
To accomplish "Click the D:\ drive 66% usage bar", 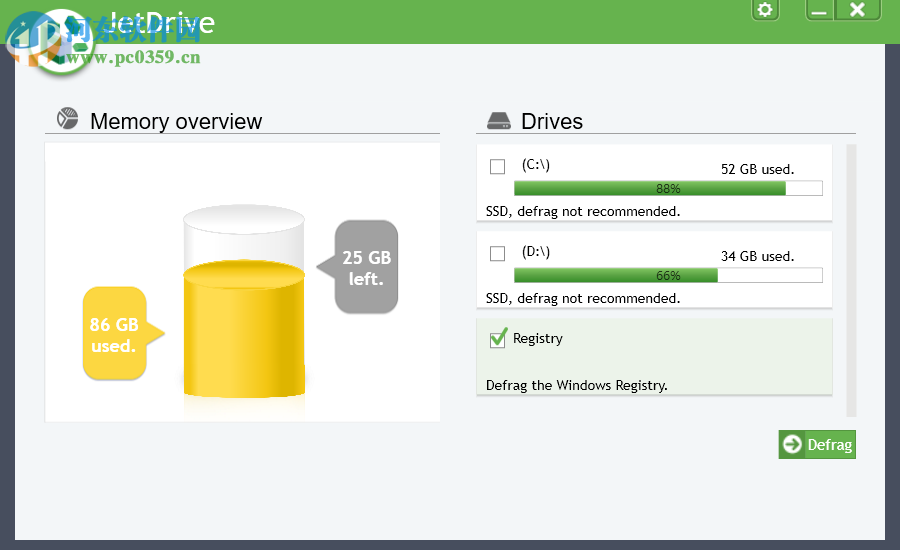I will (668, 276).
